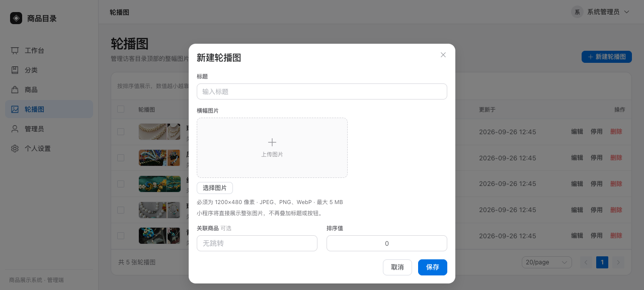The image size is (644, 290).
Task: Open 个人设置 in the sidebar
Action: (49, 148)
